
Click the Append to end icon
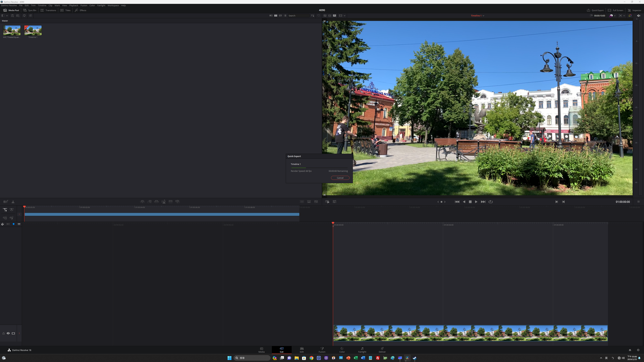point(149,202)
